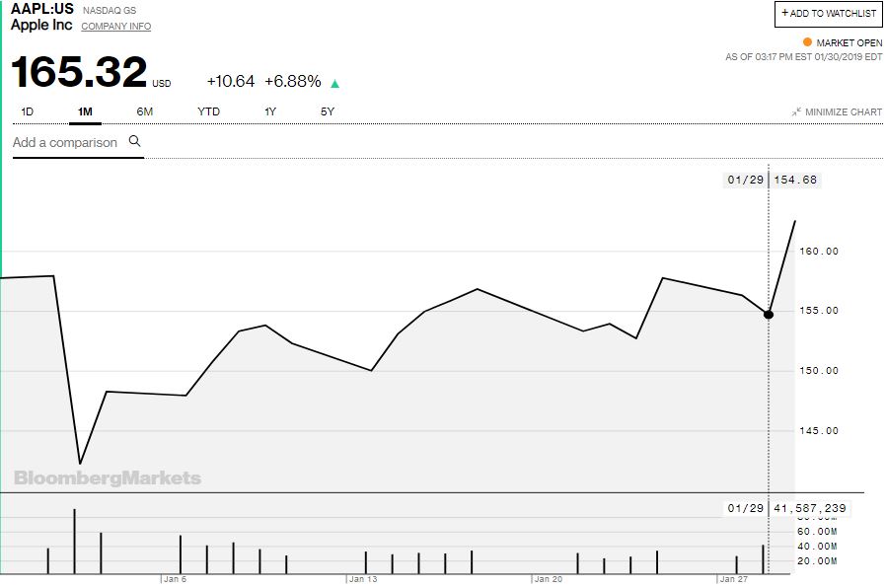The width and height of the screenshot is (886, 588).
Task: Click the AAPL:US ticker symbol
Action: (42, 9)
